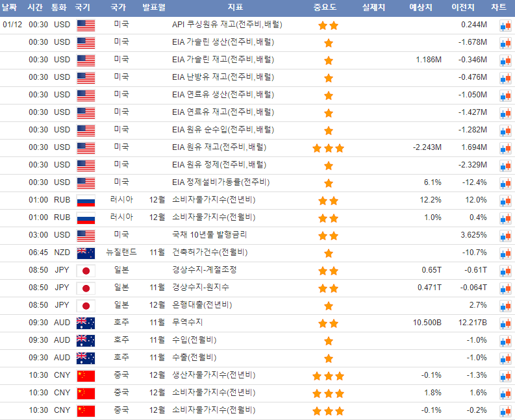Click Russian flag in 소비자물가지수(전월비) row
This screenshot has height=420, width=515.
86,217
